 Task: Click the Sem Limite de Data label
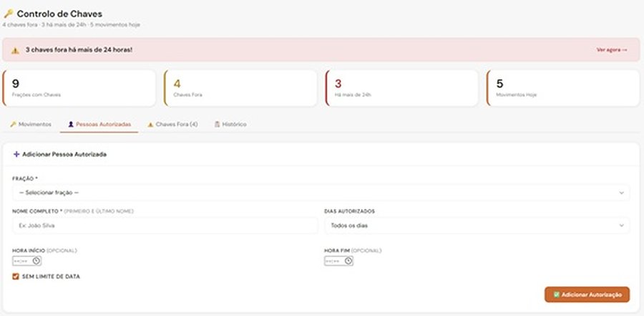click(51, 277)
